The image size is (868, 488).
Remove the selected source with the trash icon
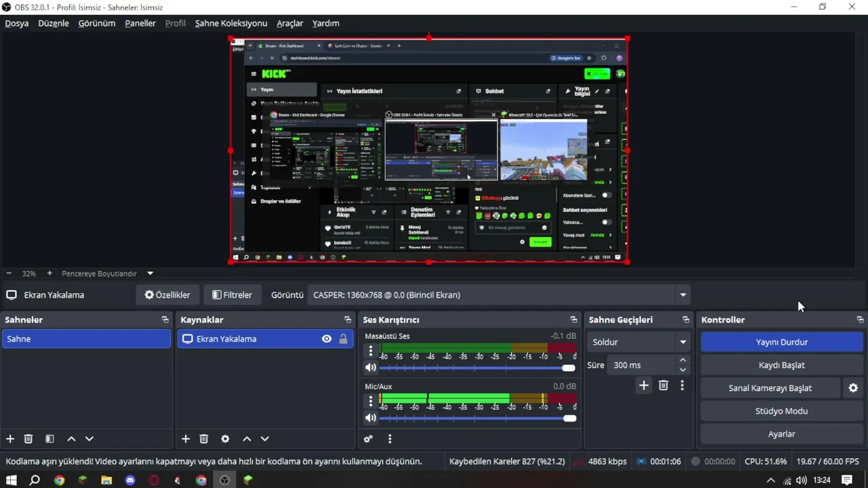point(203,439)
